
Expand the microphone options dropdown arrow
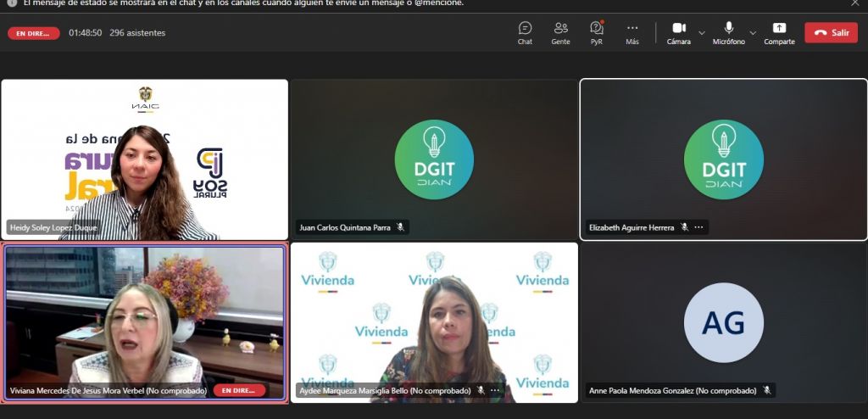753,33
